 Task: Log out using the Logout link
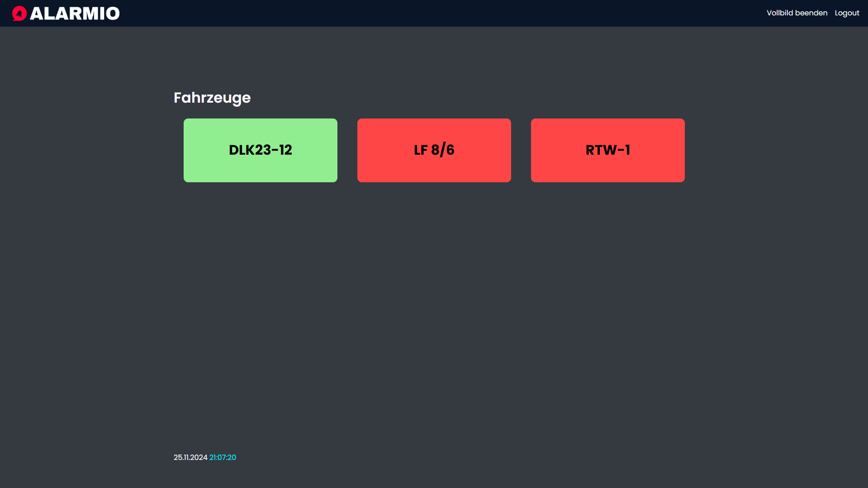[847, 13]
